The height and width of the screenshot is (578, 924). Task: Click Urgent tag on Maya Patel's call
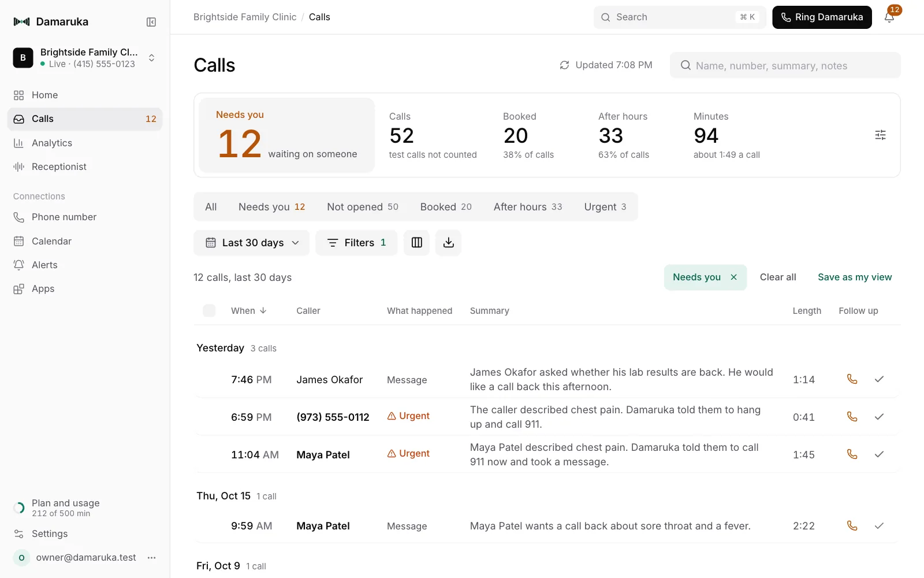(408, 453)
